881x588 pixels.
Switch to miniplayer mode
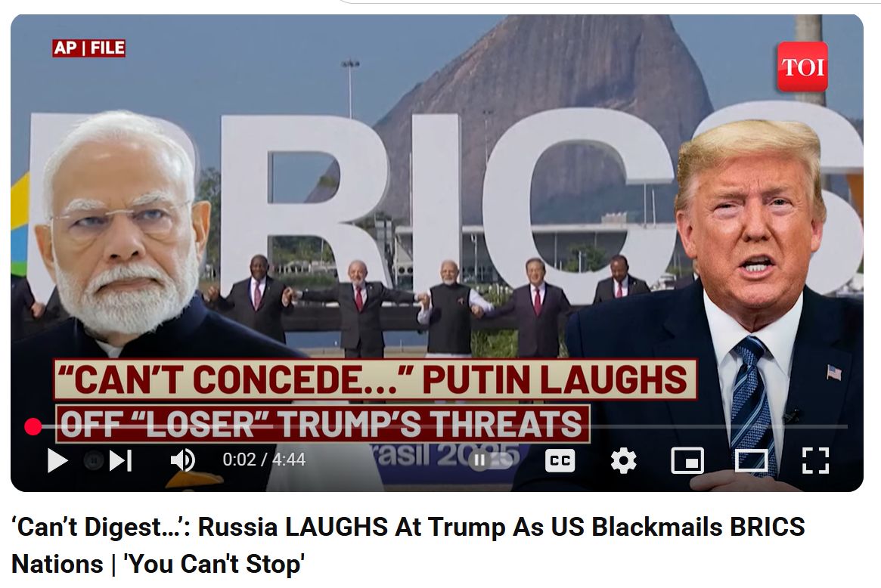687,460
